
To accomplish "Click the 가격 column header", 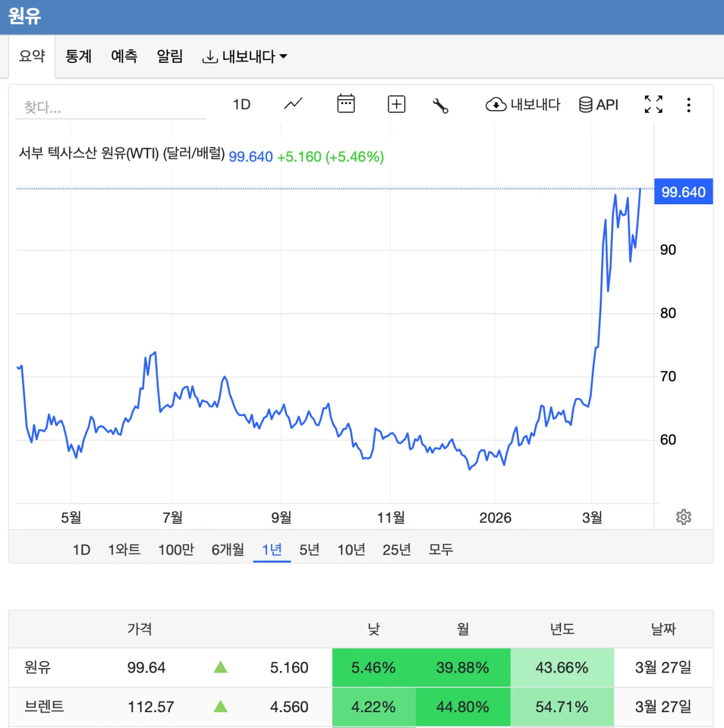I will coord(140,629).
